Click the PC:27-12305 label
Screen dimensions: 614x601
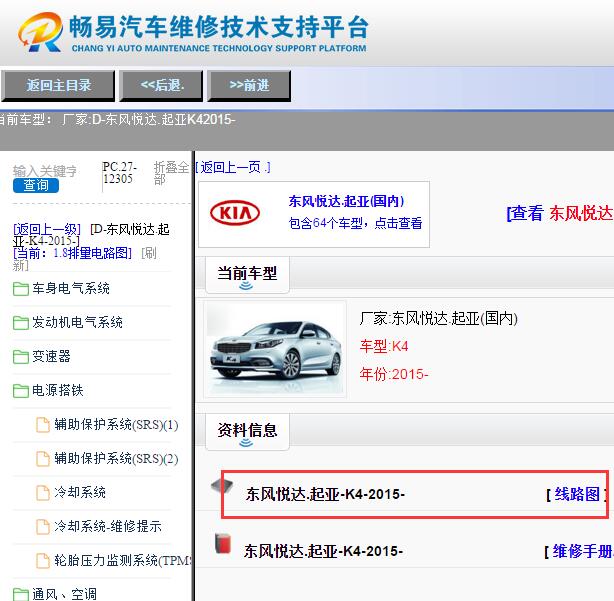pyautogui.click(x=120, y=173)
